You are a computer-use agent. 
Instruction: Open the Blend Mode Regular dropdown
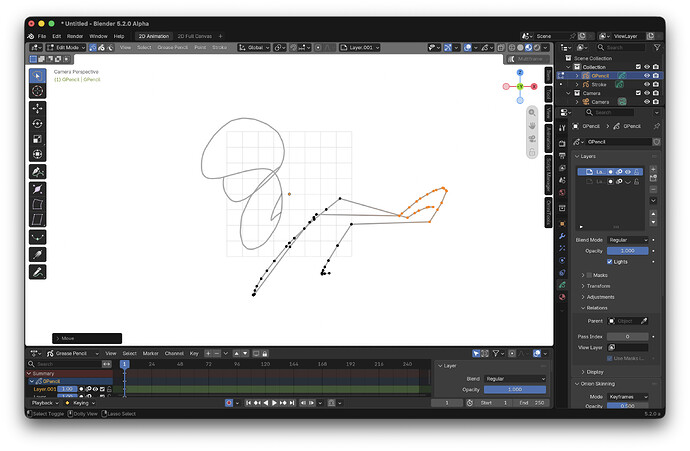[x=628, y=240]
